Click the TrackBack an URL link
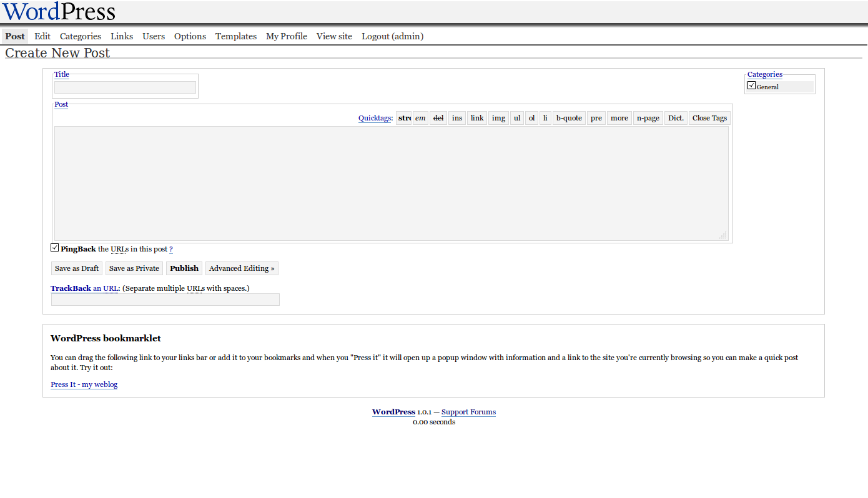Viewport: 868px width, 498px height. [84, 288]
